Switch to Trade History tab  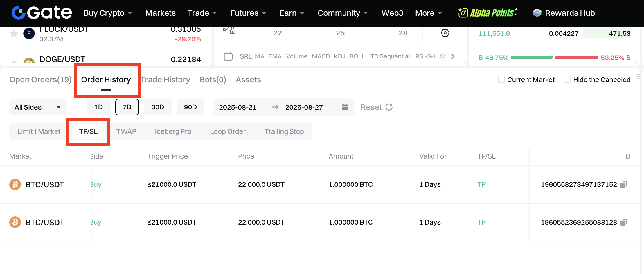click(166, 80)
